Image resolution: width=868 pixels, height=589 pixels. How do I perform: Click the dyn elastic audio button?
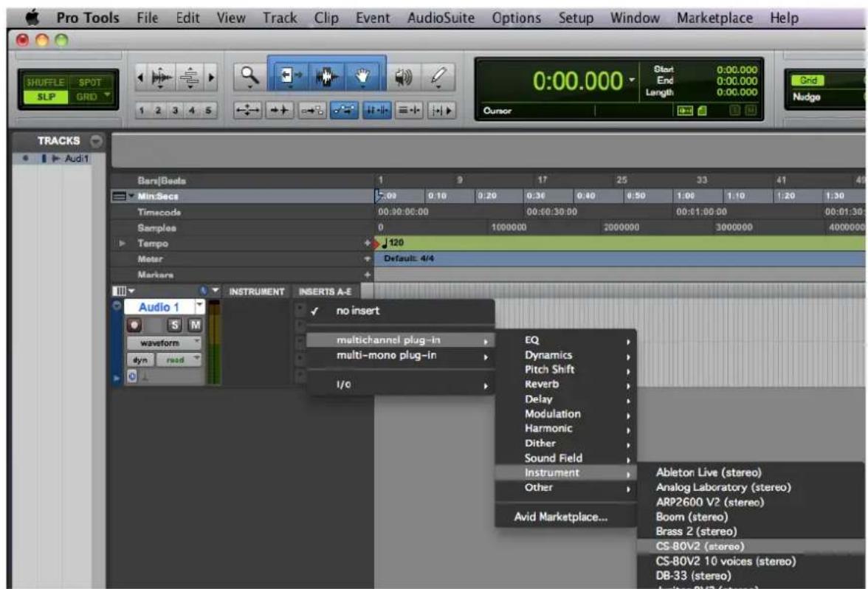(x=140, y=360)
